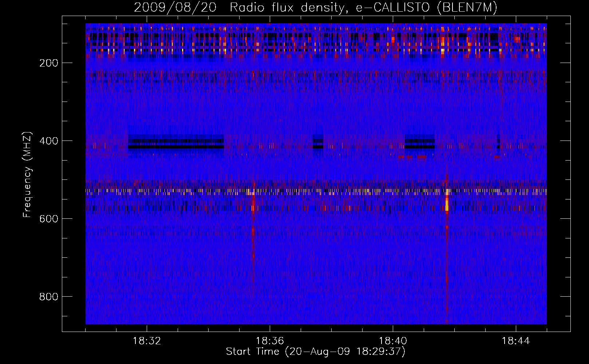Click the 18:40 time tick label
Image resolution: width=589 pixels, height=364 pixels.
[x=393, y=341]
